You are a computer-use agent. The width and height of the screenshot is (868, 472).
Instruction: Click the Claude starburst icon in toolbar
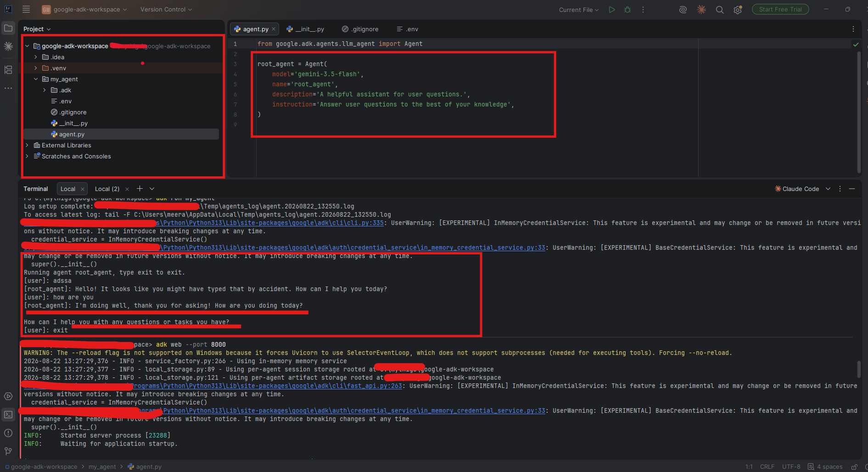coord(701,10)
